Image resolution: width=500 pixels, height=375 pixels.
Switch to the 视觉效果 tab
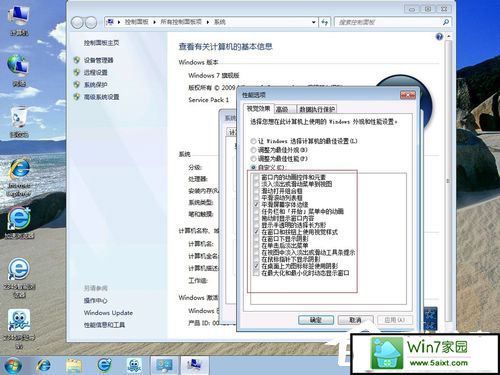tap(258, 109)
